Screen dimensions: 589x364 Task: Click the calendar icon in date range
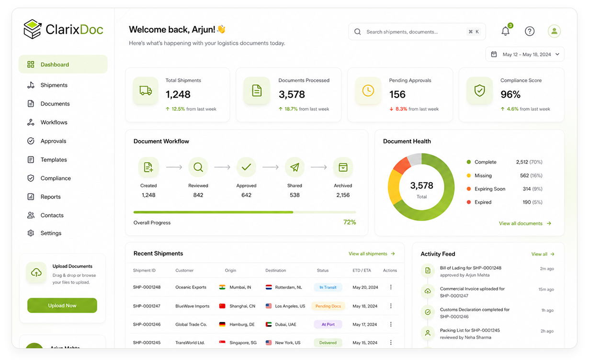(x=494, y=55)
